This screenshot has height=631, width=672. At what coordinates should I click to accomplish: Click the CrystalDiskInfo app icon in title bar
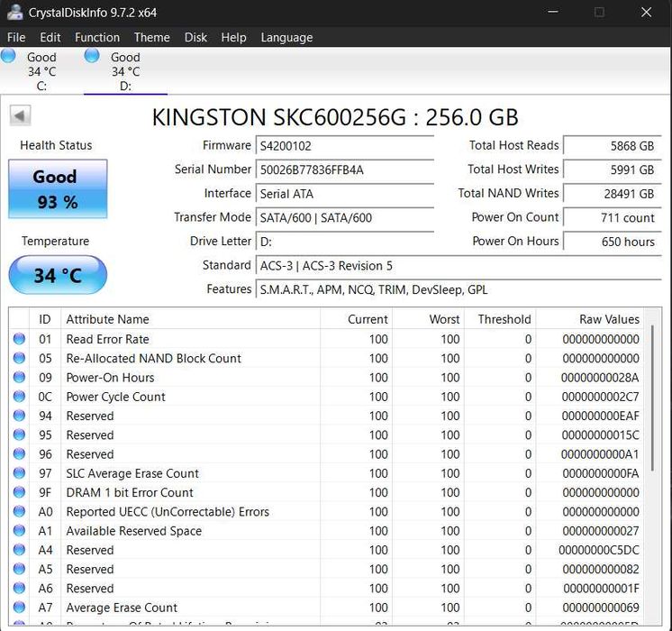pyautogui.click(x=14, y=12)
